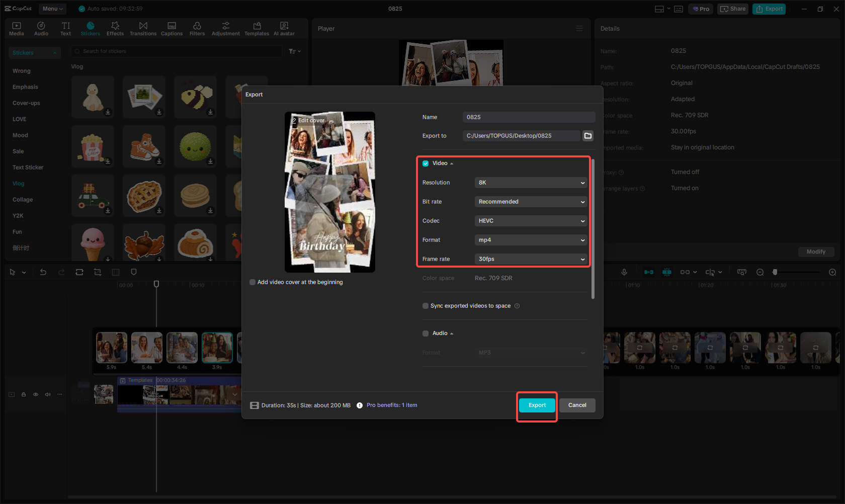Open the Codec dropdown set to HEVC

click(x=531, y=220)
